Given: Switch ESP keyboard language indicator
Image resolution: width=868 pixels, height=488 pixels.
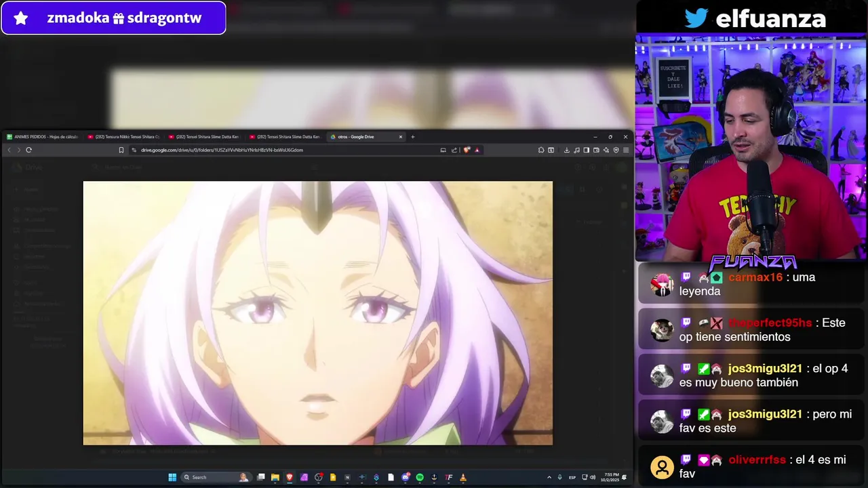Looking at the screenshot, I should tap(572, 477).
